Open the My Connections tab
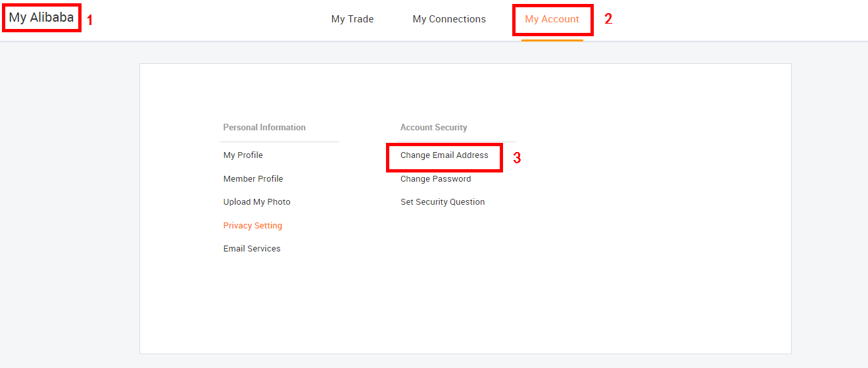 click(449, 19)
